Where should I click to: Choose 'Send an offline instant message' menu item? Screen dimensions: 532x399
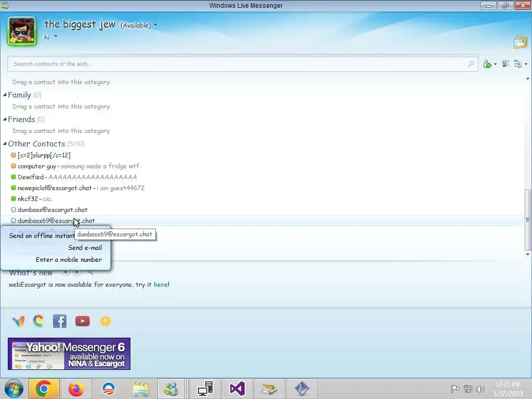pos(42,235)
